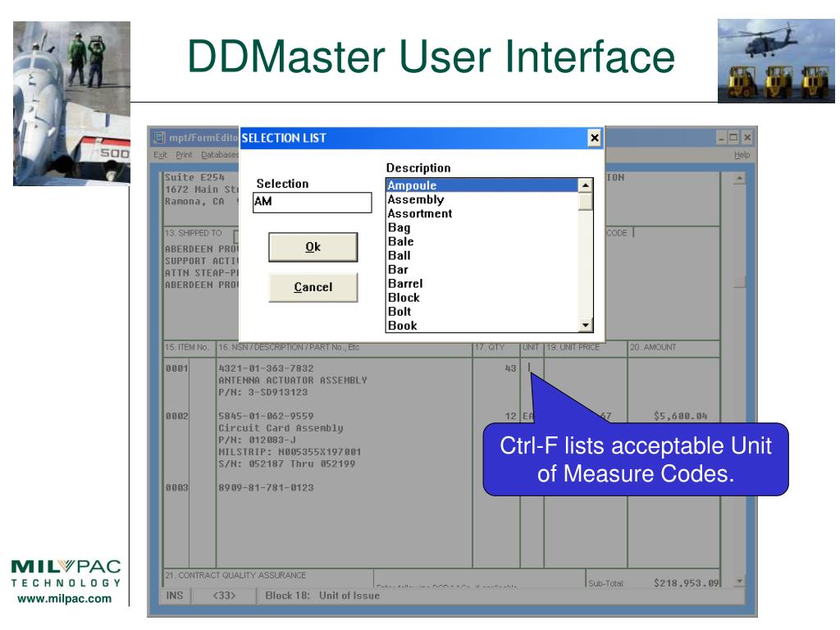Click the <33> status bar entry
Viewport: 840px width, 630px height.
tap(224, 596)
